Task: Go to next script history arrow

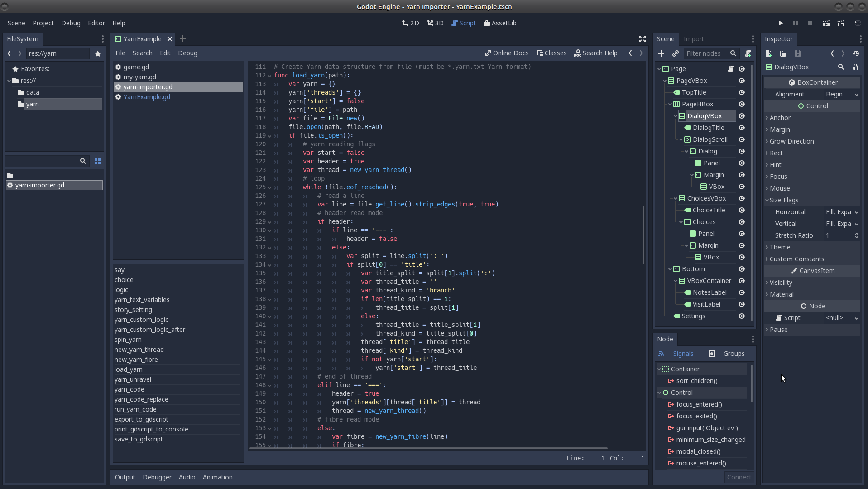Action: 641,53
